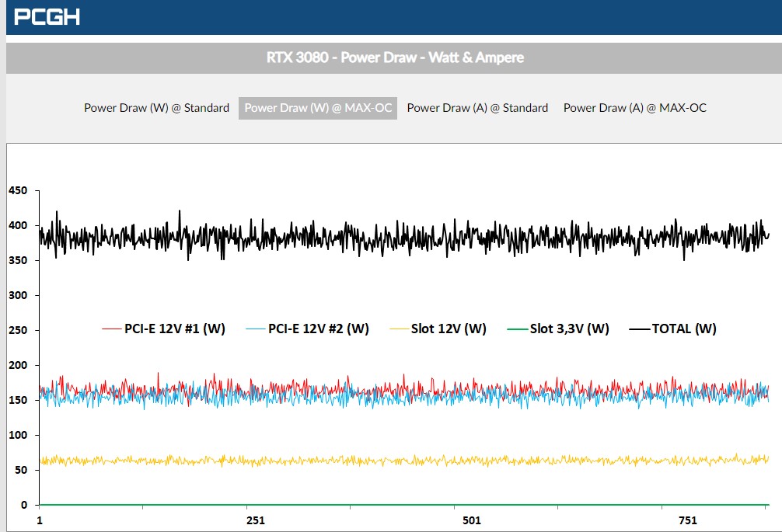Click the PCGH logo
Screen dimensions: 782x532
pos(47,17)
